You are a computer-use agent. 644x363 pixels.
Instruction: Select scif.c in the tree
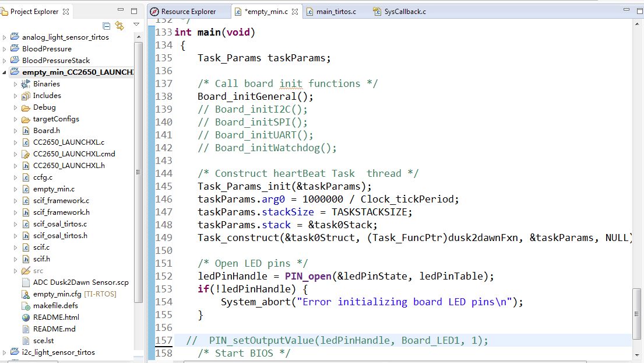coord(41,247)
